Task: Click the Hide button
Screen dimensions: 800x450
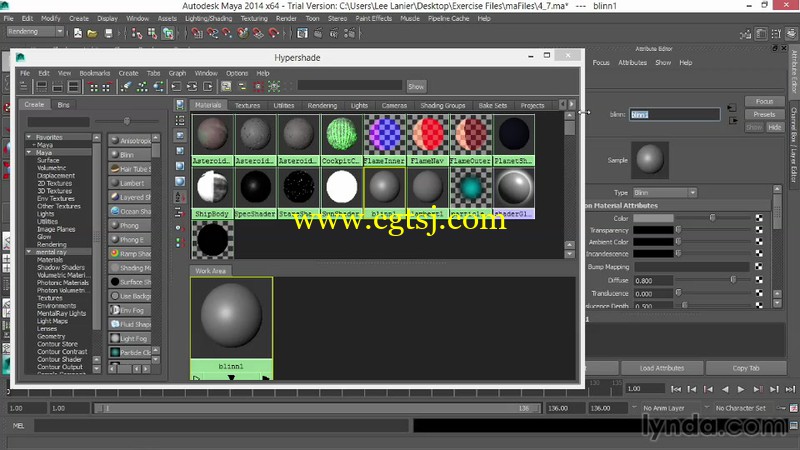Action: pos(774,127)
